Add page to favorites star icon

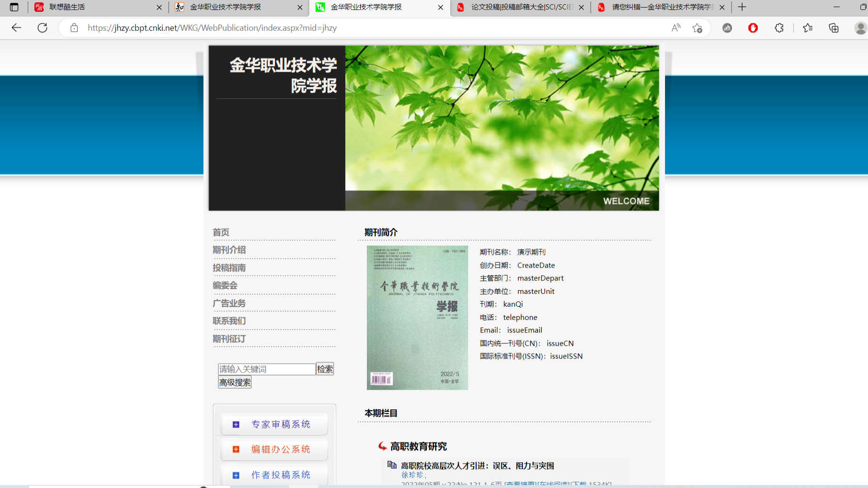[x=698, y=28]
